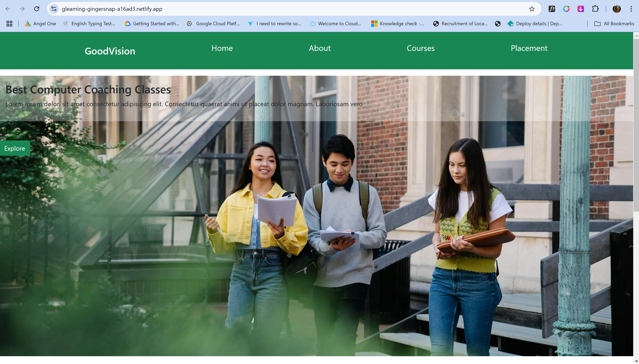Open the Knowledge check bookmark
The image size is (639, 364).
coord(398,23)
